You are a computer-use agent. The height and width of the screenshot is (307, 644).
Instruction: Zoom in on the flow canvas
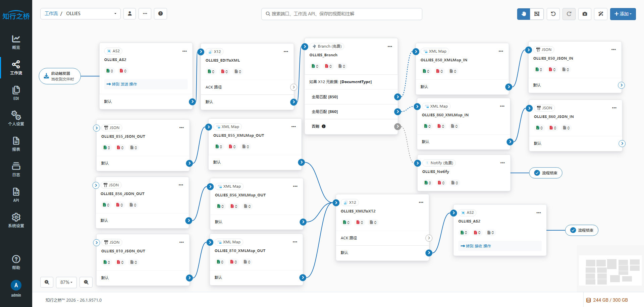point(47,282)
